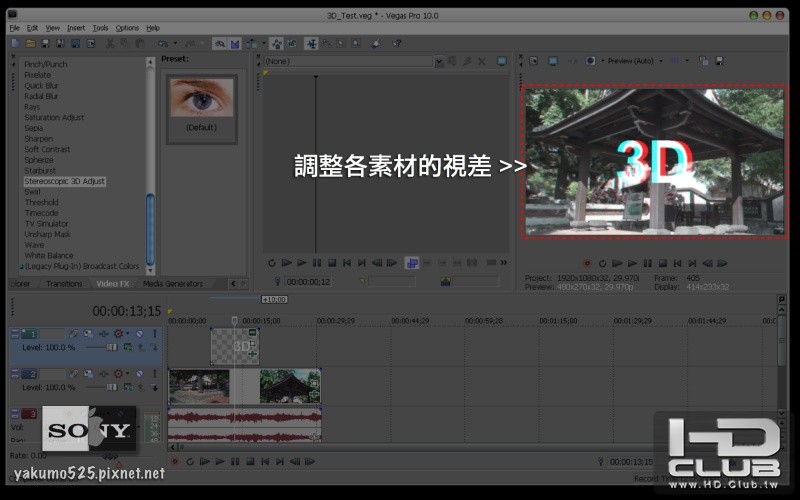
Task: Toggle Auto Ripple toolbar icon
Action: point(253,44)
